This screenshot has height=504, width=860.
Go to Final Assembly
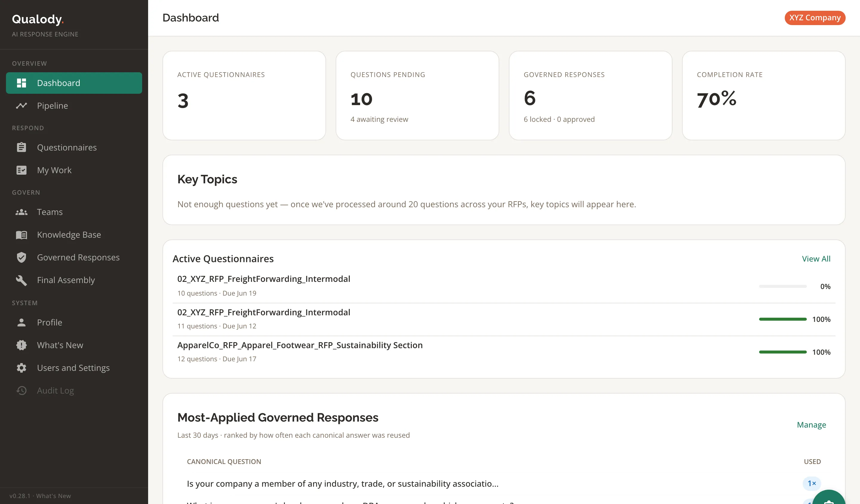click(74, 280)
